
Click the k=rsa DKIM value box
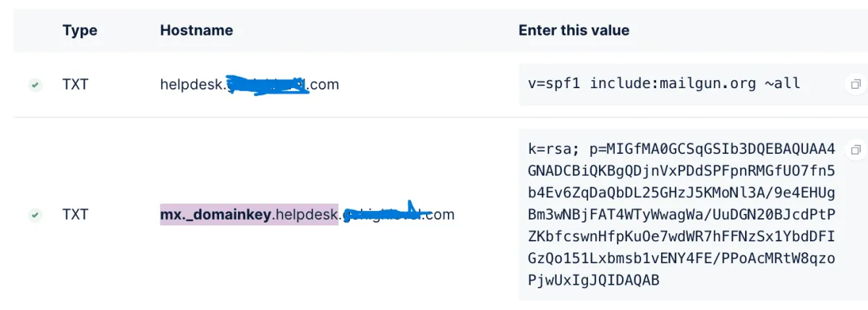click(681, 215)
